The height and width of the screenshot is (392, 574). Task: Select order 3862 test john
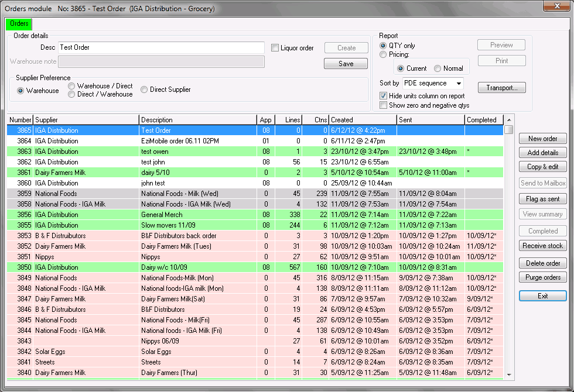tap(255, 162)
